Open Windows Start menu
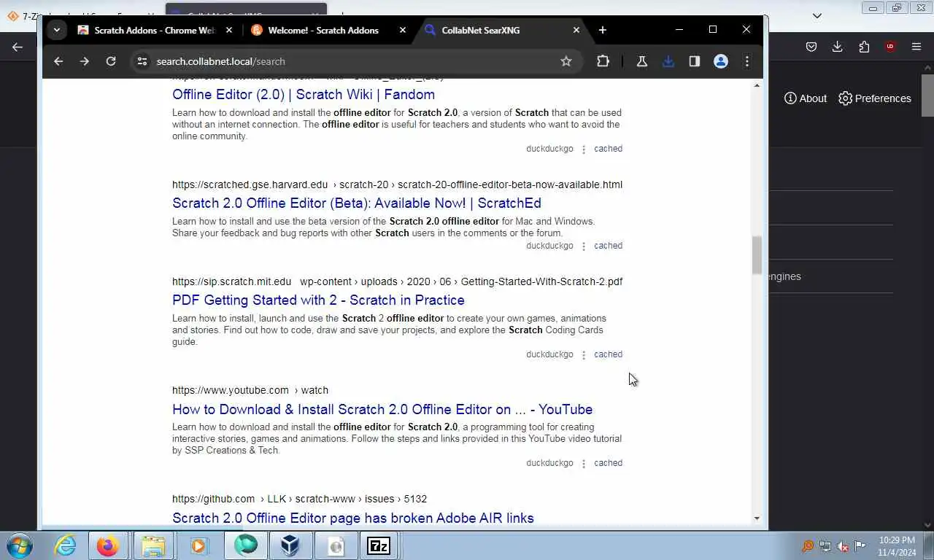The height and width of the screenshot is (560, 934). point(20,545)
